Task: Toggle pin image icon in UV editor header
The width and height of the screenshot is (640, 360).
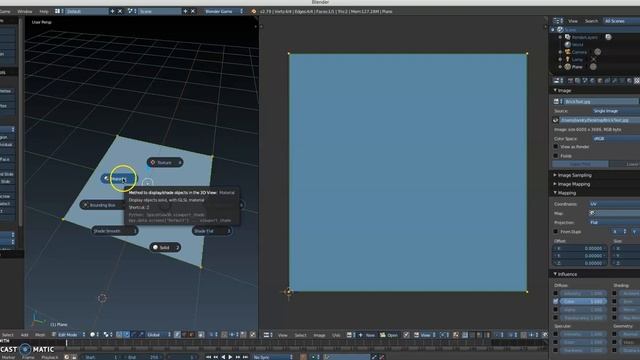Action: click(x=406, y=335)
